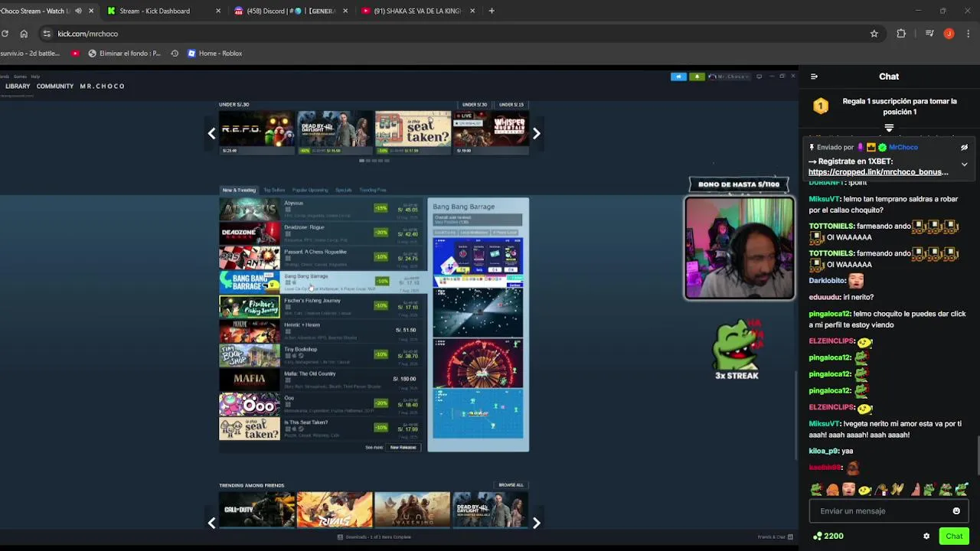The image size is (980, 551).
Task: Open the Abyssus game row
Action: tap(320, 209)
